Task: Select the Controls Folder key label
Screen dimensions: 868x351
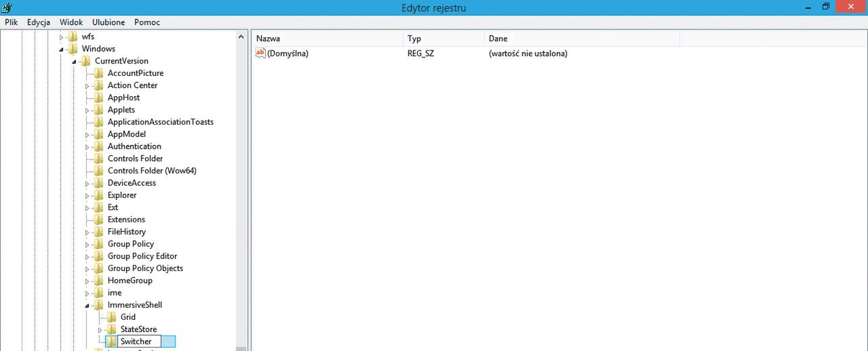Action: coord(135,159)
